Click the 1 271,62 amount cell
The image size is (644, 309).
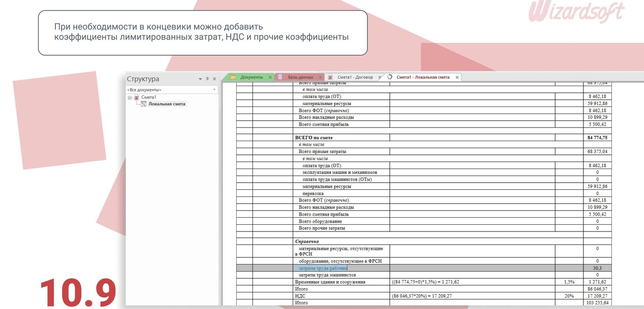[597, 282]
